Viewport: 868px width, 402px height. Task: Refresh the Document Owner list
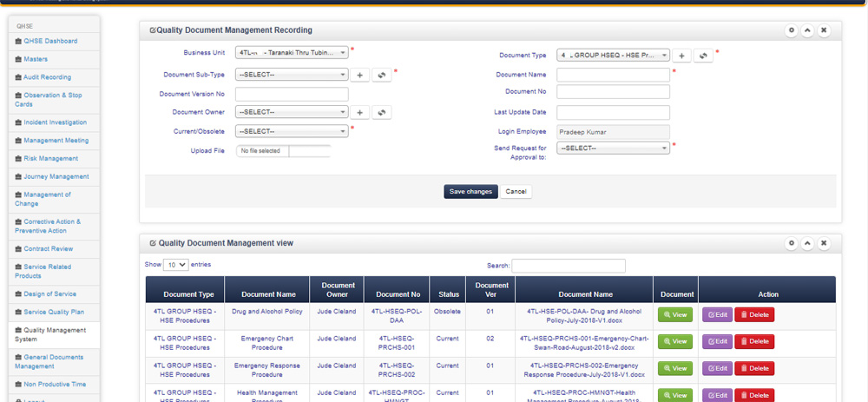pyautogui.click(x=382, y=113)
